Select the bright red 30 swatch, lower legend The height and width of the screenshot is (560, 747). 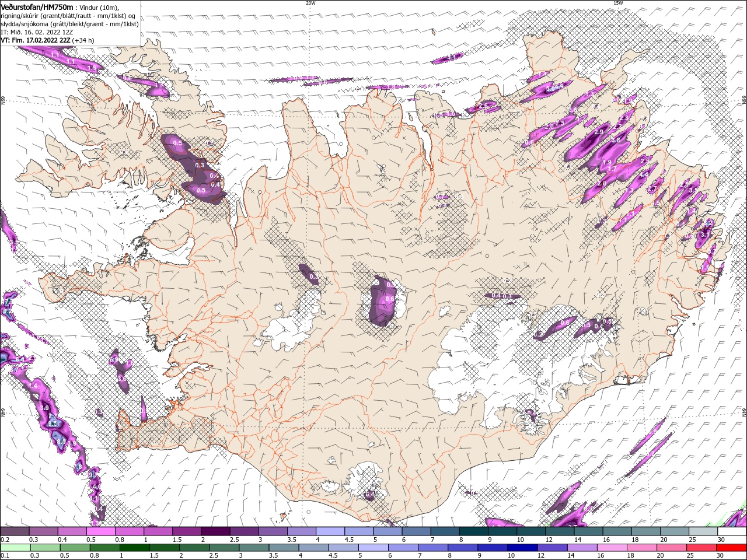(x=732, y=547)
